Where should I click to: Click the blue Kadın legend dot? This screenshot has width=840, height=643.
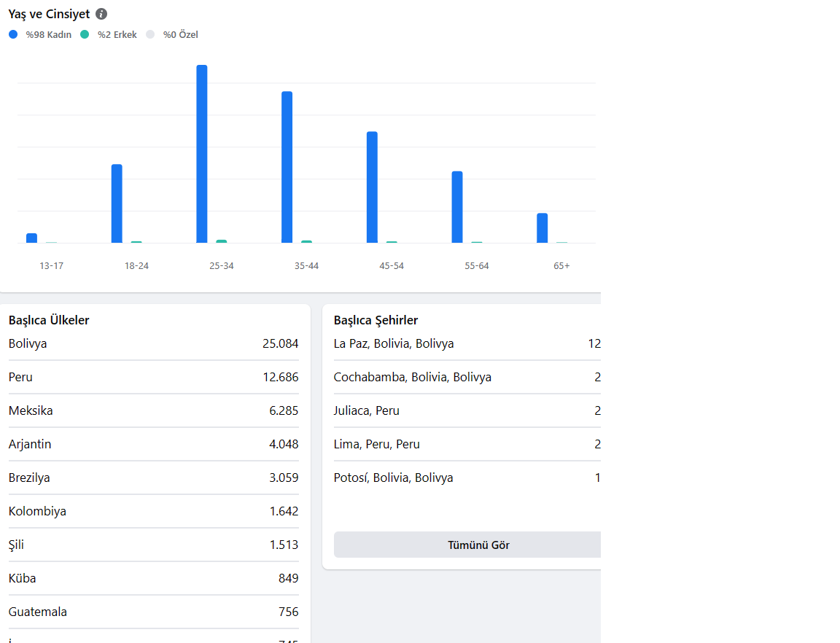pos(13,34)
